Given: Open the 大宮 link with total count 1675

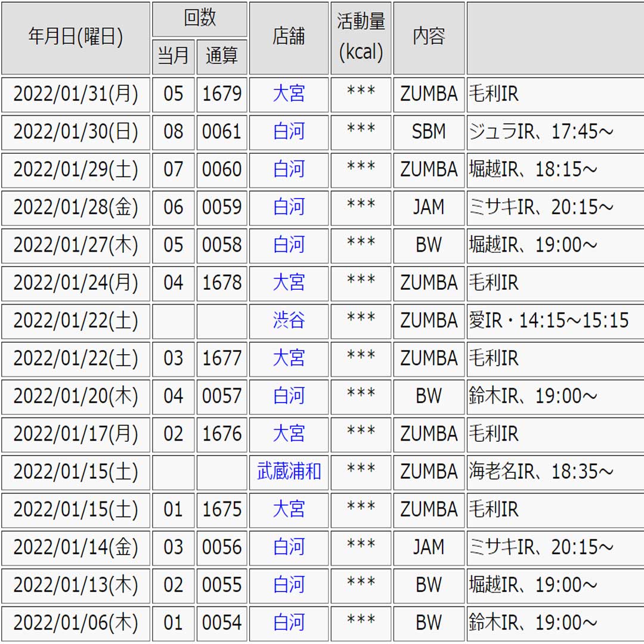Looking at the screenshot, I should point(289,509).
